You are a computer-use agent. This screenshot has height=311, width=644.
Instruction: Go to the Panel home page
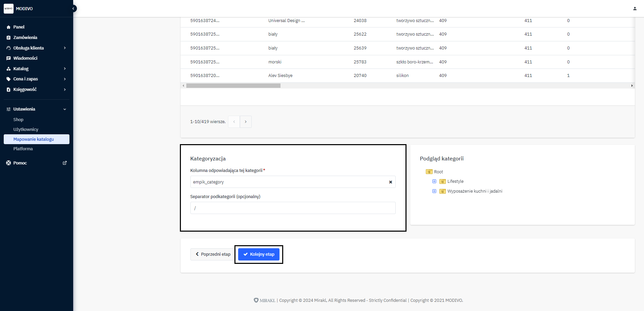(x=19, y=27)
